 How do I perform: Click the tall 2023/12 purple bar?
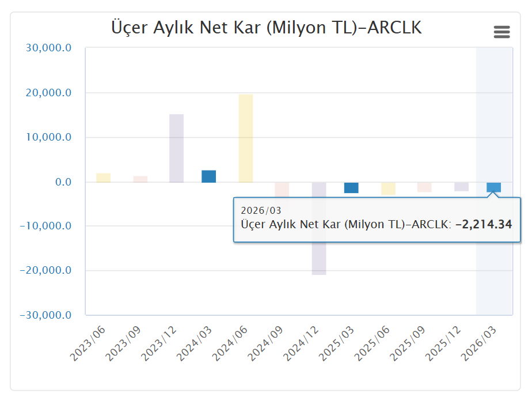(176, 148)
